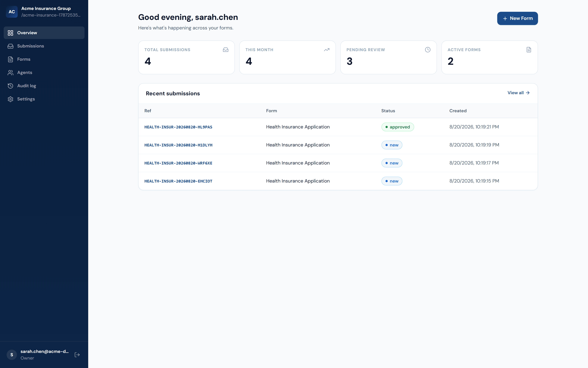Open the Agents menu item
588x368 pixels.
point(44,72)
